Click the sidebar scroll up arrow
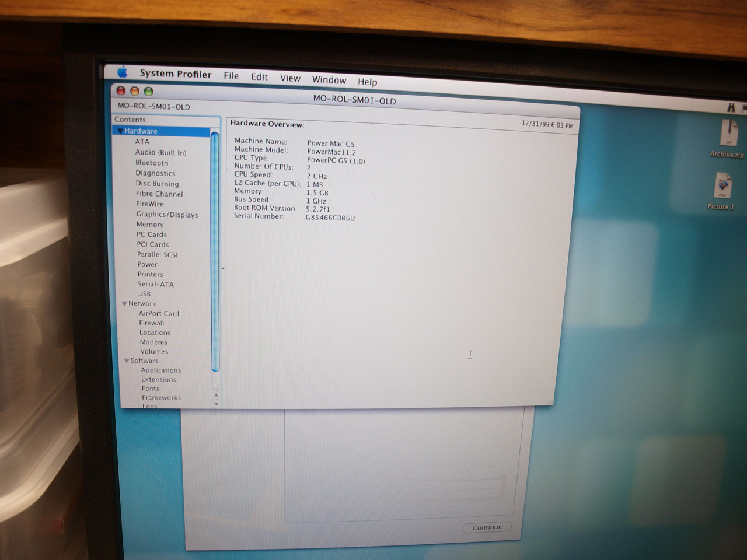Image resolution: width=747 pixels, height=560 pixels. 216,395
